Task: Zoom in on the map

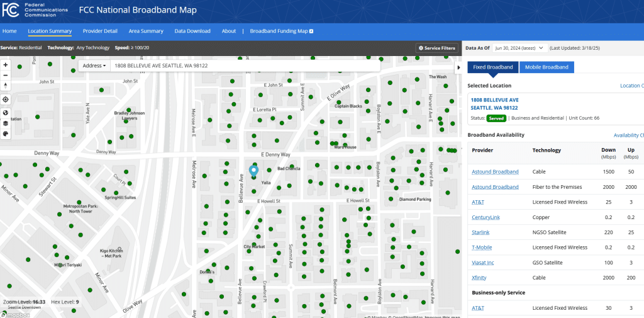Action: click(5, 65)
